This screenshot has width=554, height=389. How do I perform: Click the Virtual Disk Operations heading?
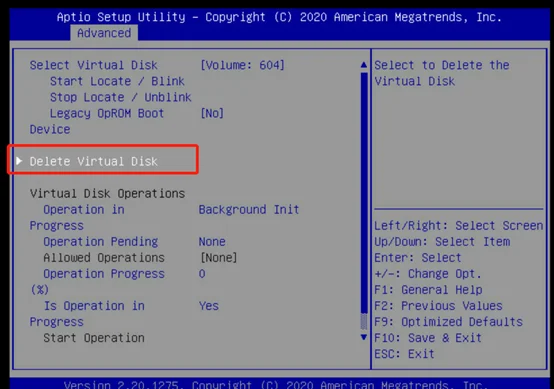[x=107, y=193]
